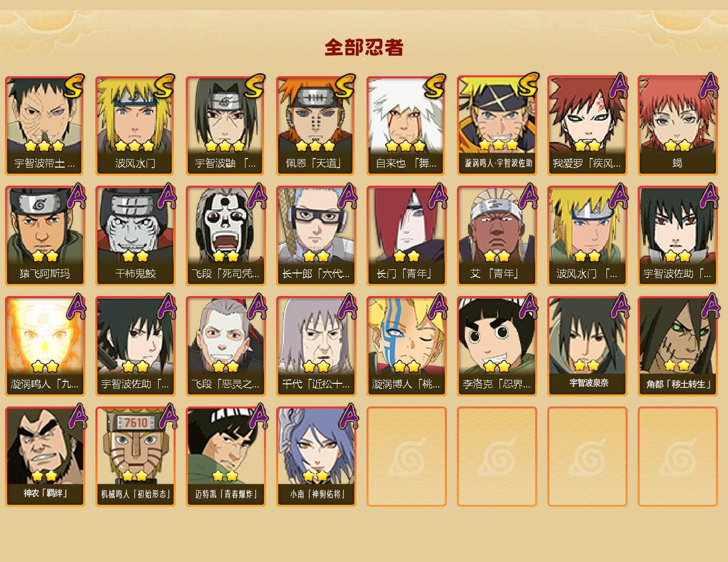Open the 佩恩「天道」ninja card

pos(316,125)
